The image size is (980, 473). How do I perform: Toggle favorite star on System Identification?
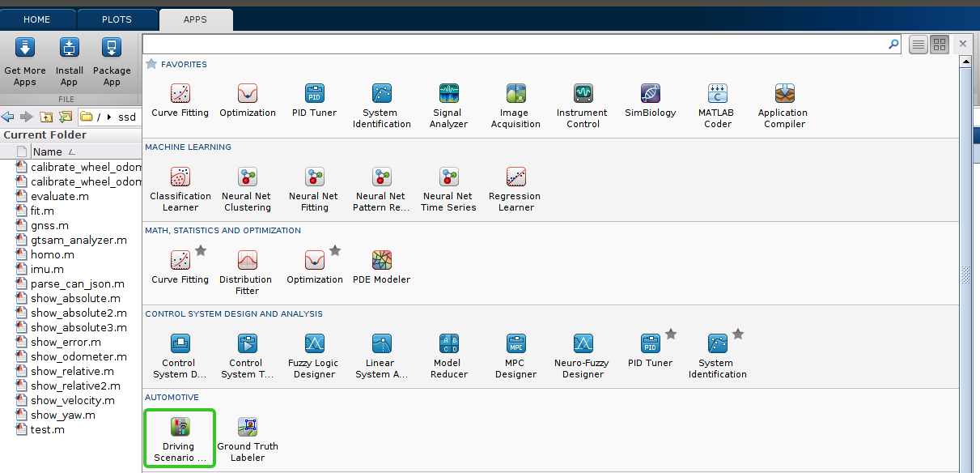[738, 334]
